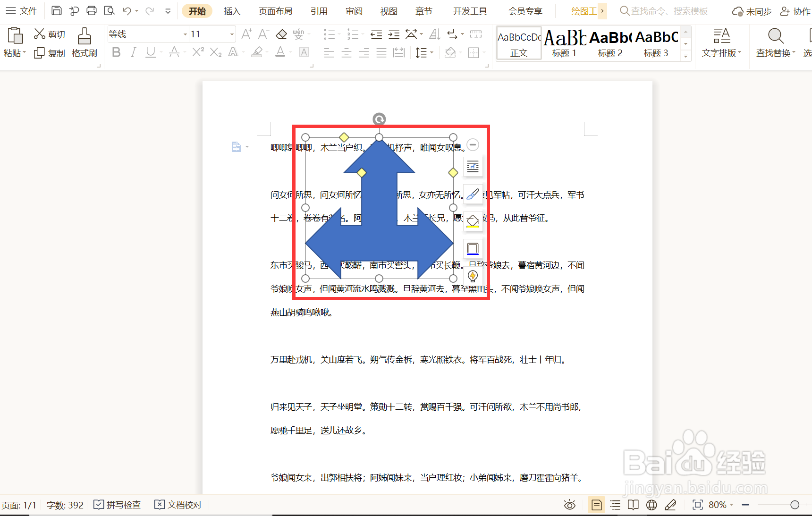Click bulleted list icon
Screen dimensions: 812x516
pos(329,34)
